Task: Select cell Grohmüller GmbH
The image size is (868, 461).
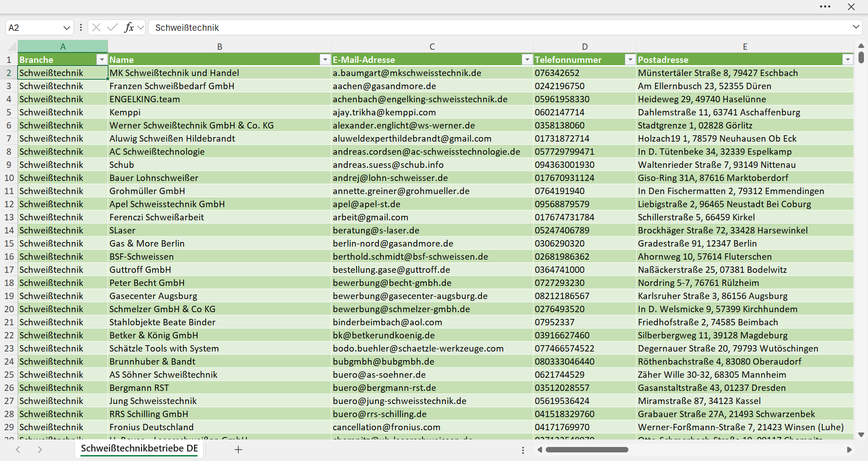Action: pyautogui.click(x=220, y=191)
